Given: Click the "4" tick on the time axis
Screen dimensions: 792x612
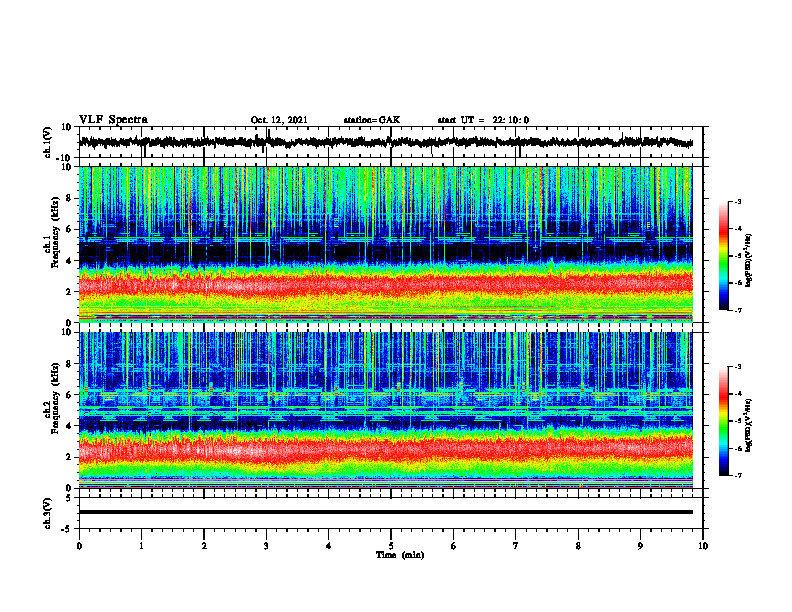Looking at the screenshot, I should coord(328,546).
